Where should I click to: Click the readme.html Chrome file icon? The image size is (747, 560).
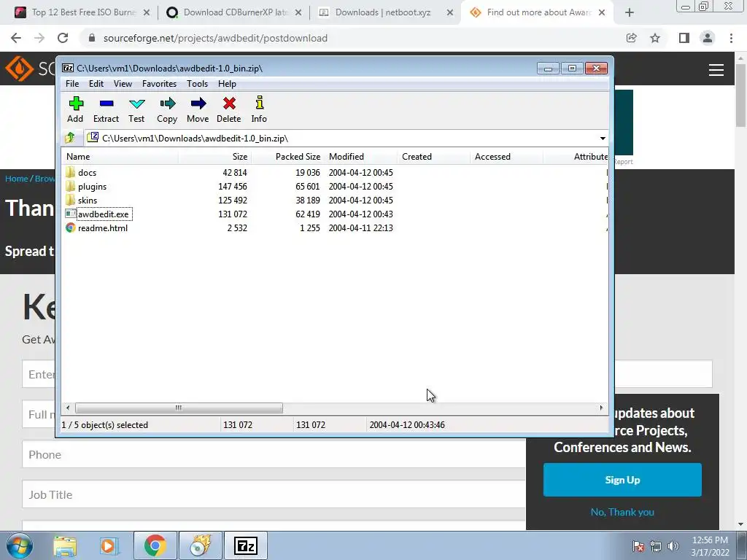coord(71,227)
